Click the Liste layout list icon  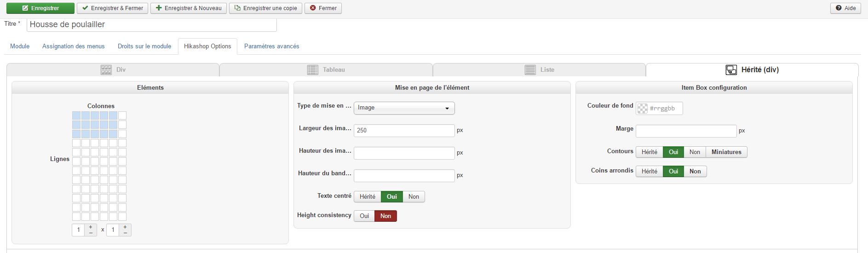point(530,70)
